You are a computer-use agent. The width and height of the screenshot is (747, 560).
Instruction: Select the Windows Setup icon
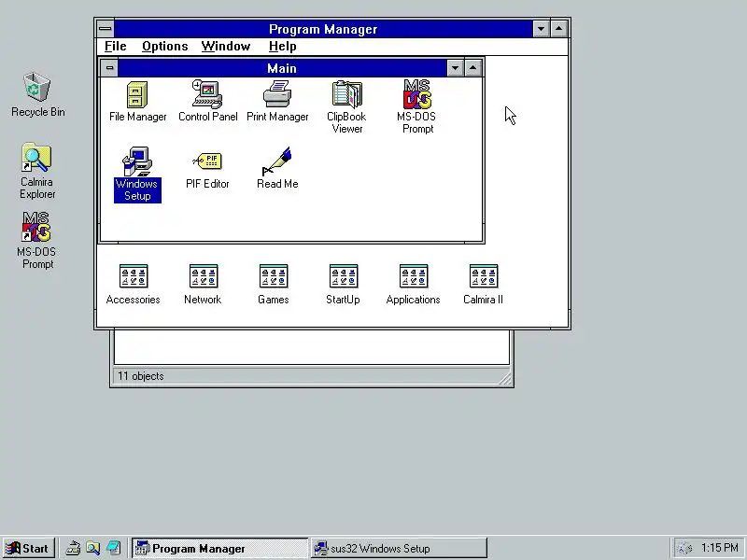137,175
